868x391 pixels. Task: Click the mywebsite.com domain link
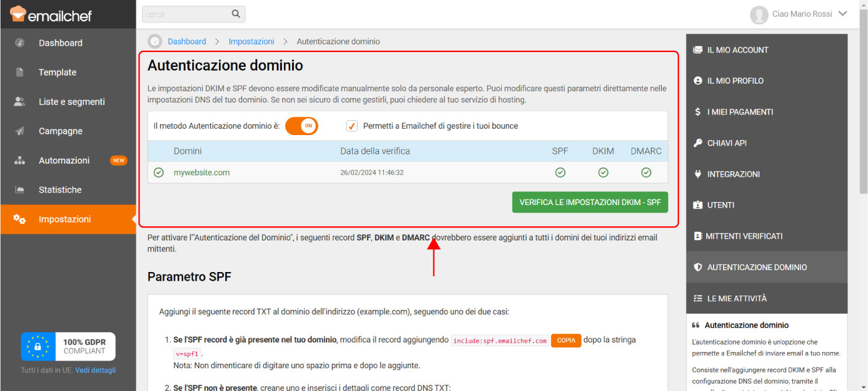click(x=201, y=172)
